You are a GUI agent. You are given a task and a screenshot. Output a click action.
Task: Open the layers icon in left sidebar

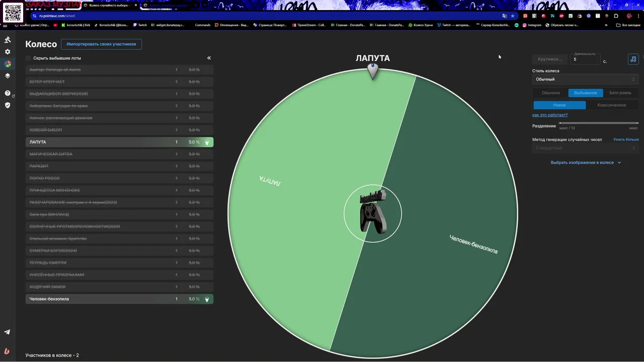[8, 76]
